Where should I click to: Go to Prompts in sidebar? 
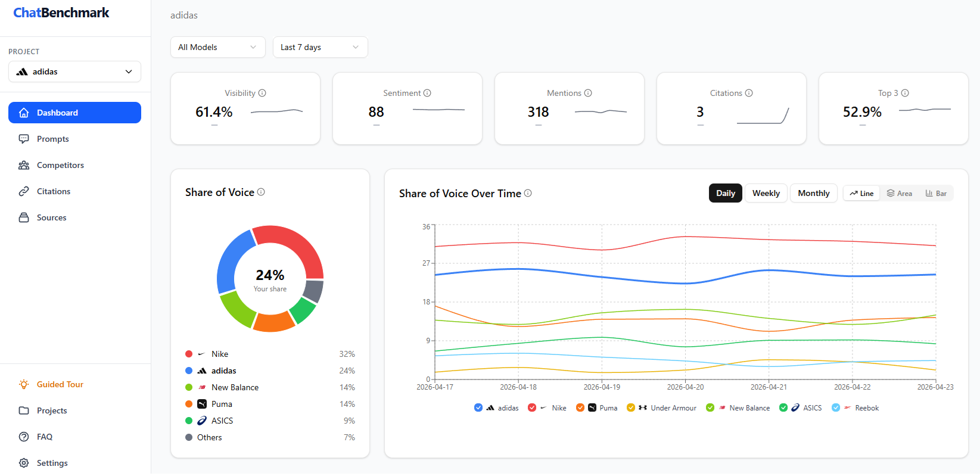click(x=74, y=139)
